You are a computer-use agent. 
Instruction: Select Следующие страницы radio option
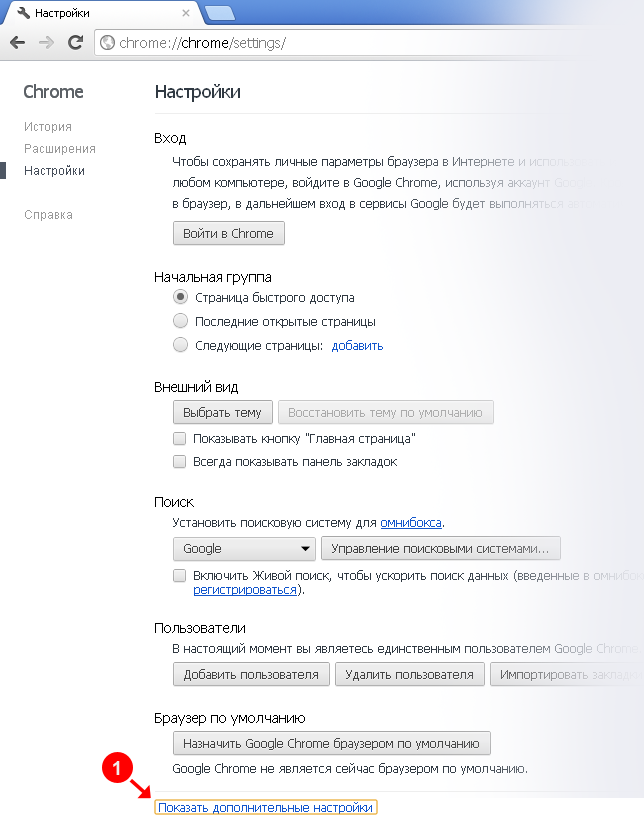pyautogui.click(x=180, y=345)
